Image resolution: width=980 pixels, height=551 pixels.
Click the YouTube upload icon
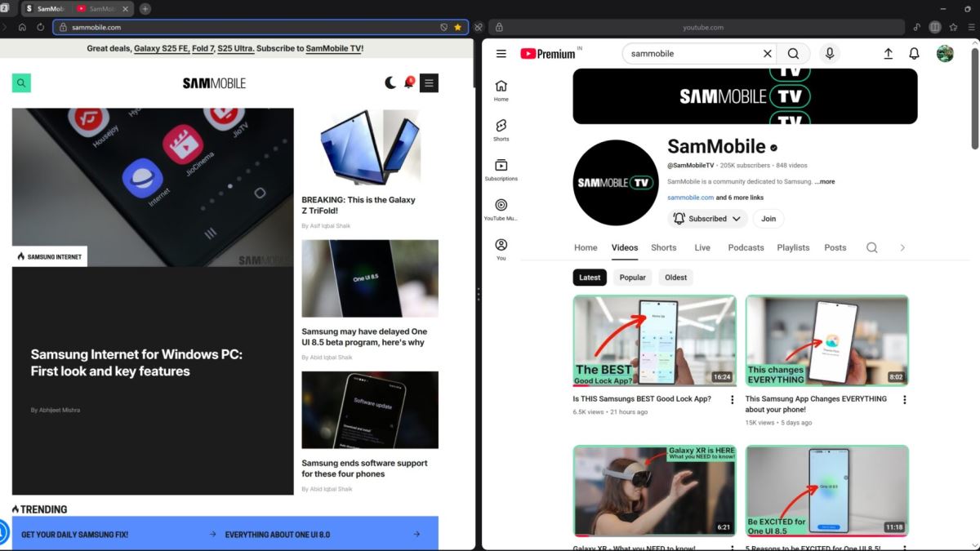click(888, 54)
